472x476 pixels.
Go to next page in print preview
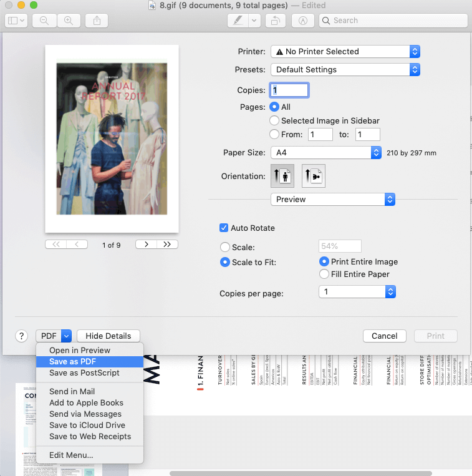tap(147, 245)
